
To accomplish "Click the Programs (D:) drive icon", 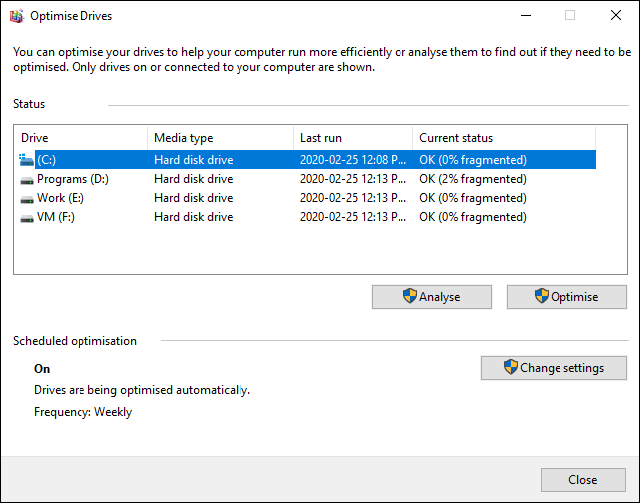I will (x=27, y=180).
